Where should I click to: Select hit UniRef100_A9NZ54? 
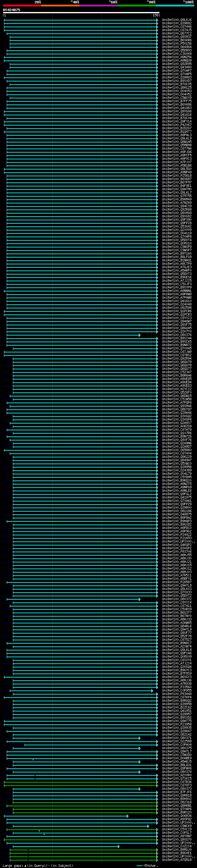pyautogui.click(x=176, y=57)
